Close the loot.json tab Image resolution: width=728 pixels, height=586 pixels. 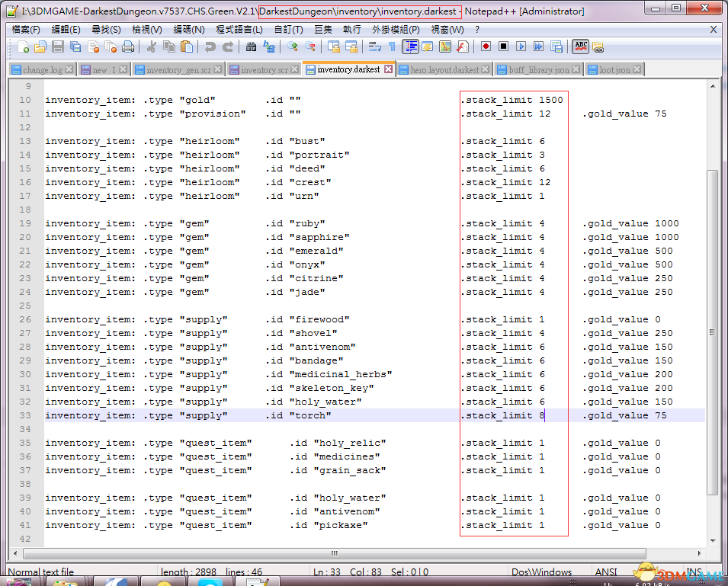[x=637, y=69]
